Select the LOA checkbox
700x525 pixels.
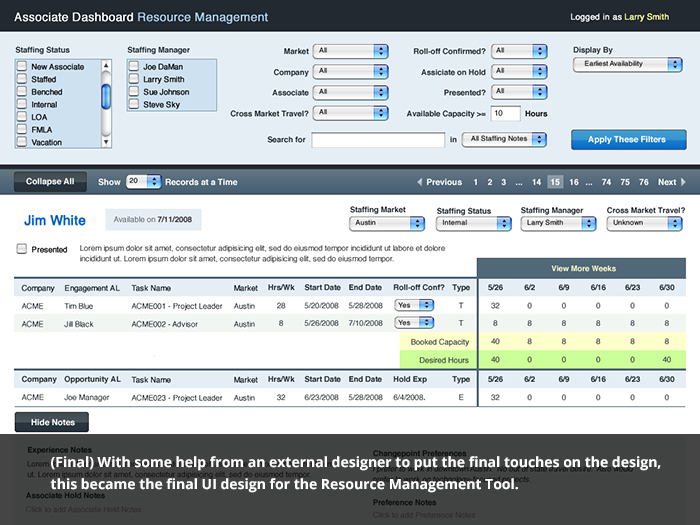coord(21,117)
